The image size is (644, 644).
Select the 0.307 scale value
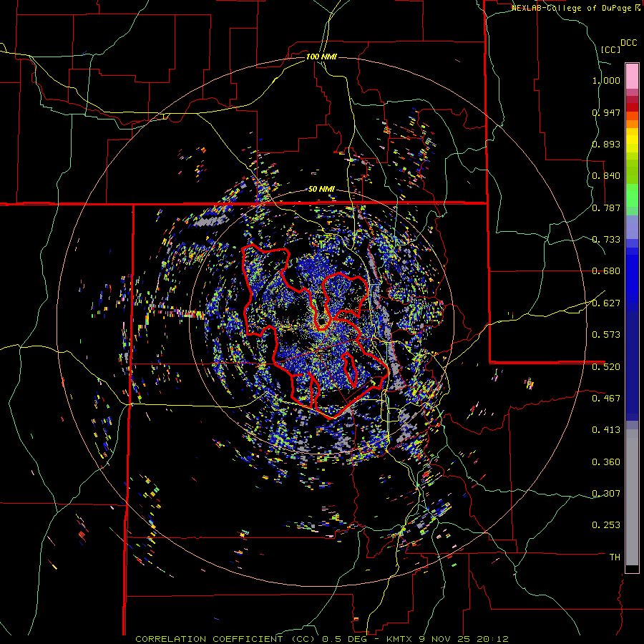click(606, 494)
